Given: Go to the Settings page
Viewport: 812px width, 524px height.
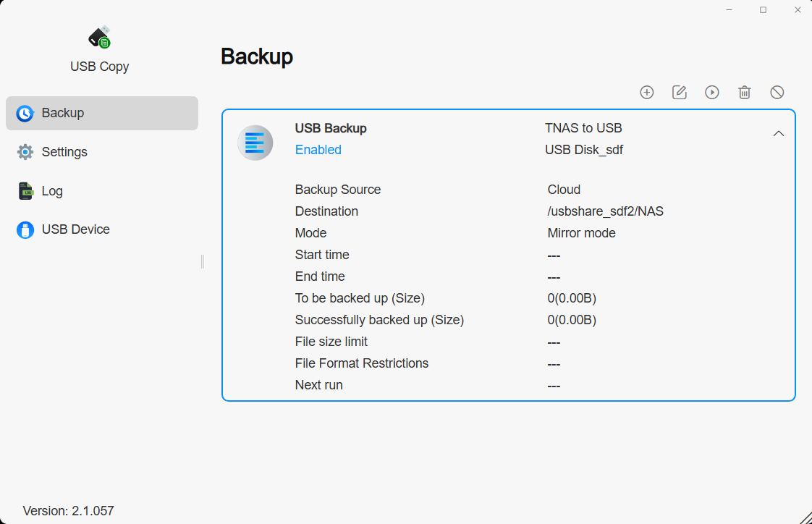Looking at the screenshot, I should [x=64, y=152].
